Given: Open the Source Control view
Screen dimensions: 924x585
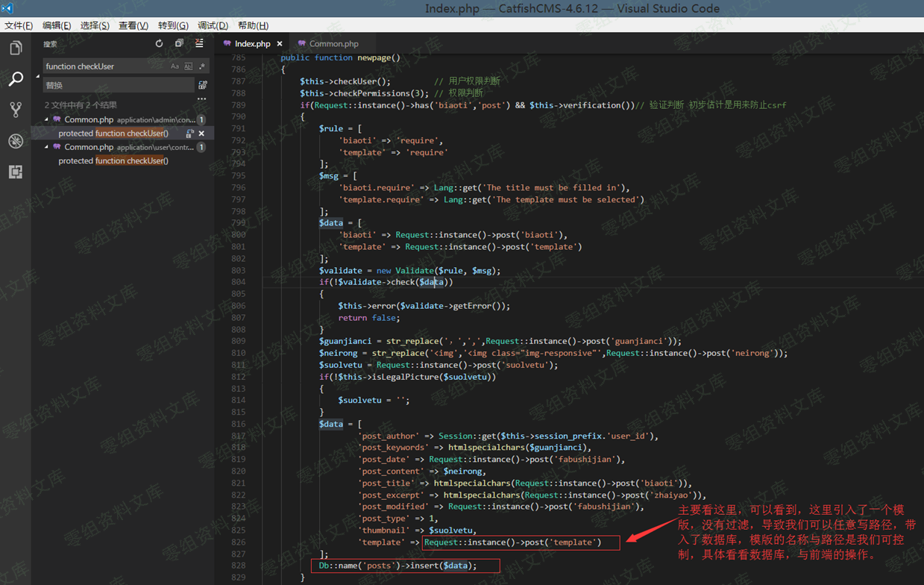Looking at the screenshot, I should coord(16,110).
